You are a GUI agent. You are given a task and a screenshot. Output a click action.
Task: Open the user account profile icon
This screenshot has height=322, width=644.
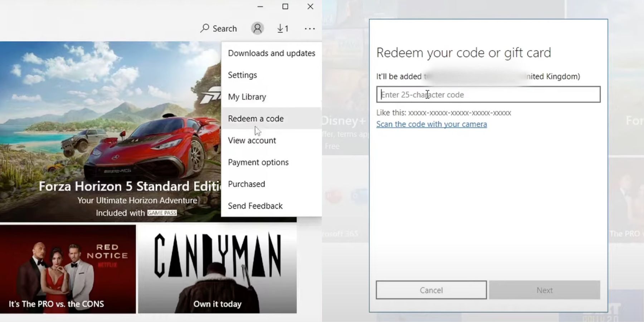click(x=257, y=28)
